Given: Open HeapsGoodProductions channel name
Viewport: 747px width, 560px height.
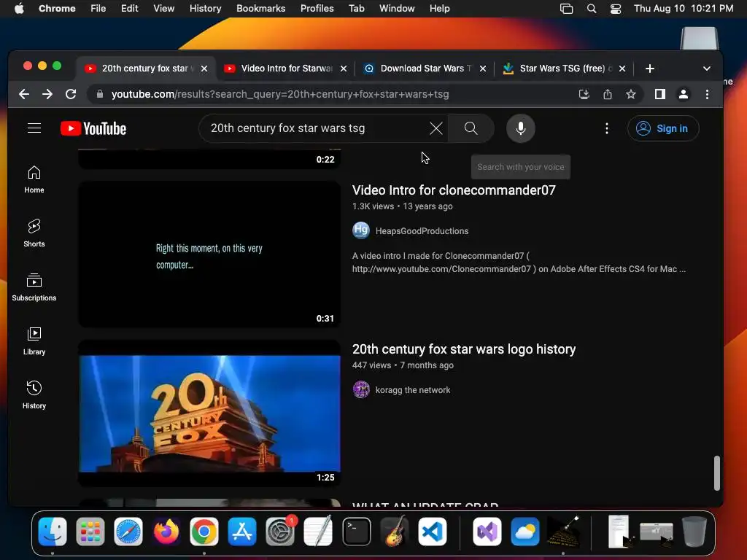Looking at the screenshot, I should click(422, 231).
